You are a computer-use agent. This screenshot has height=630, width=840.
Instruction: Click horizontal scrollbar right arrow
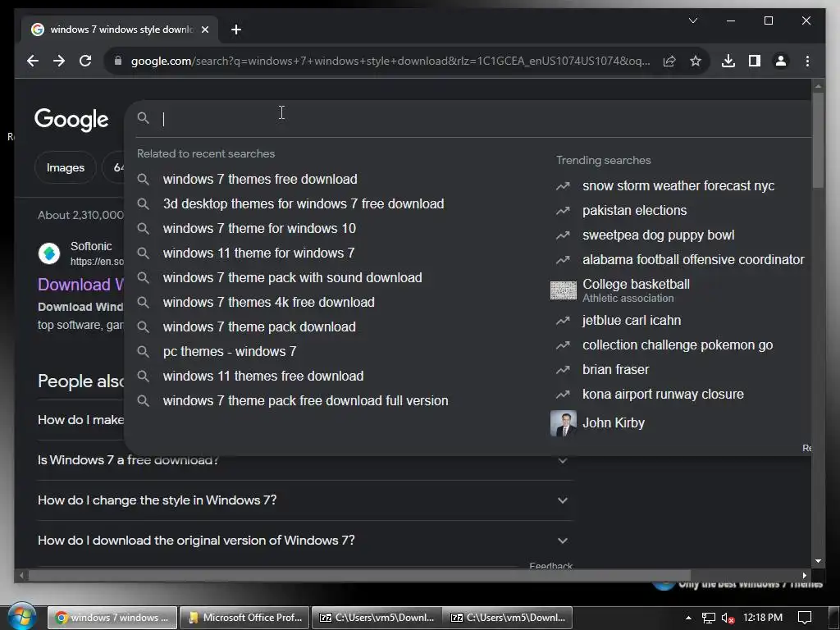804,575
